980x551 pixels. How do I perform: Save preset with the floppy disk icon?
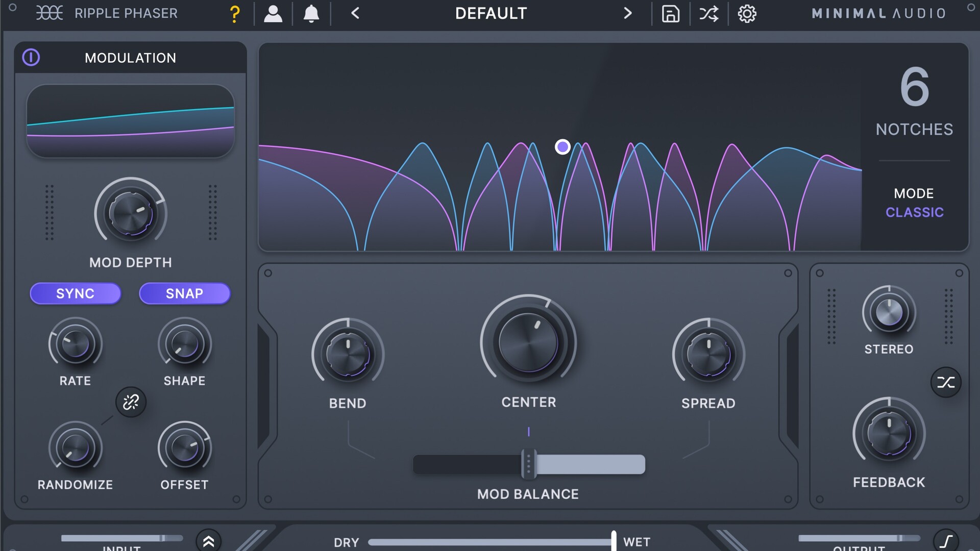point(671,14)
